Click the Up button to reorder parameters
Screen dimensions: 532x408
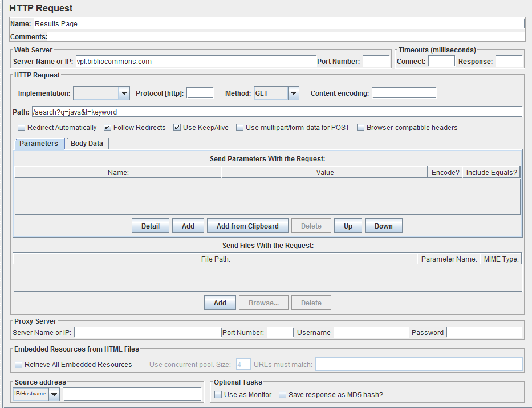tap(348, 226)
